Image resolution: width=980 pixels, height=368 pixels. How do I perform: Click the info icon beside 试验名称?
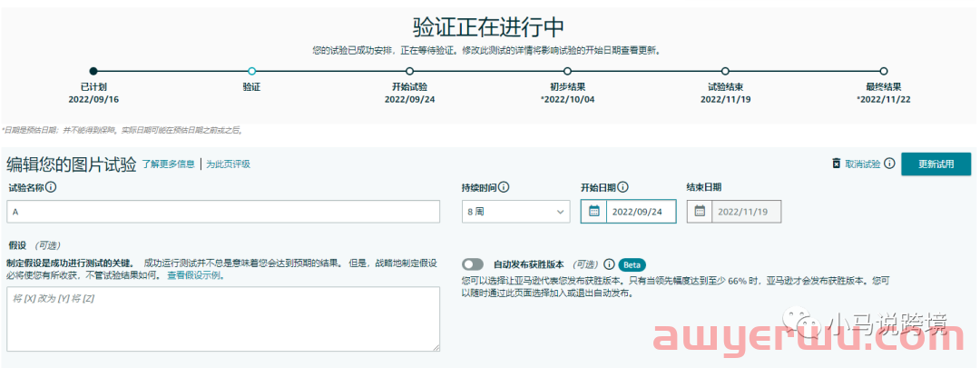[x=51, y=188]
